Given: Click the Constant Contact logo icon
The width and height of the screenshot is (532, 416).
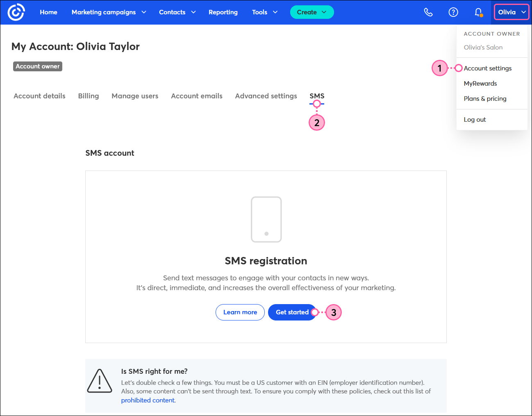Looking at the screenshot, I should [x=16, y=12].
